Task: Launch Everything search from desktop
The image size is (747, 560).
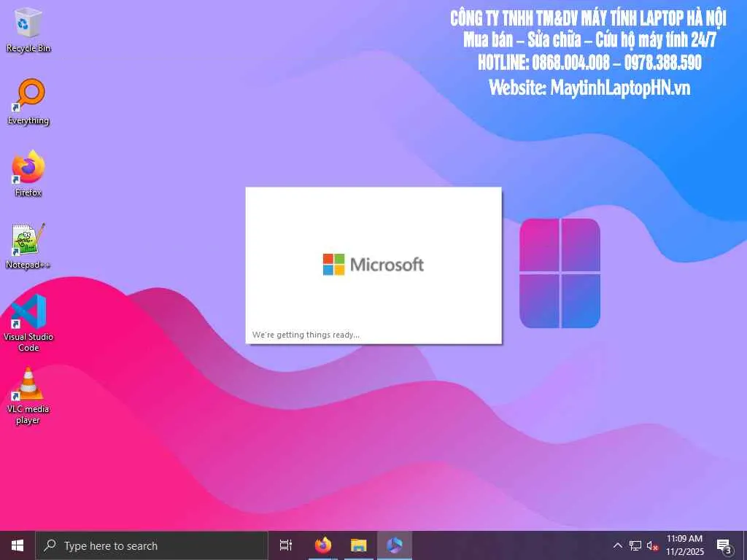Action: [x=28, y=102]
